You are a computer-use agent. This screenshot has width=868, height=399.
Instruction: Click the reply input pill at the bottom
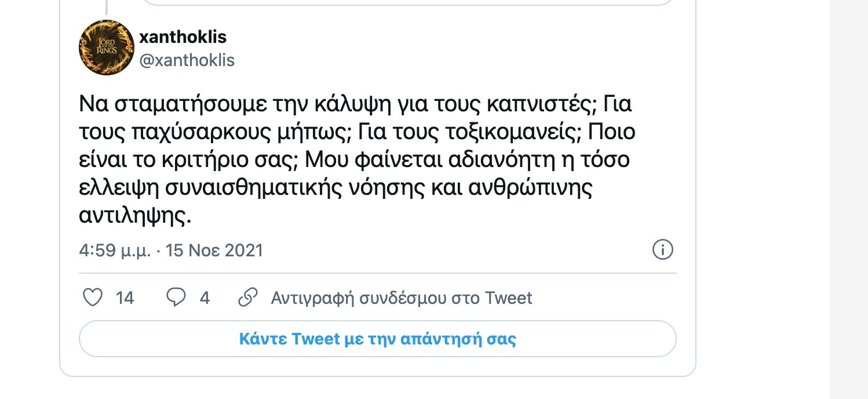377,338
